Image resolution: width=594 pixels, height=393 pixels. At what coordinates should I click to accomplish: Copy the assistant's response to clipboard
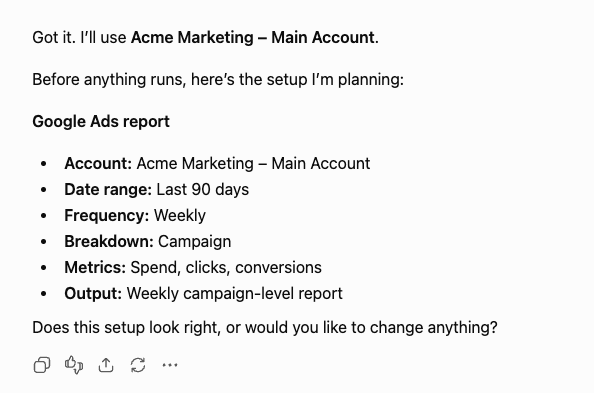tap(42, 365)
